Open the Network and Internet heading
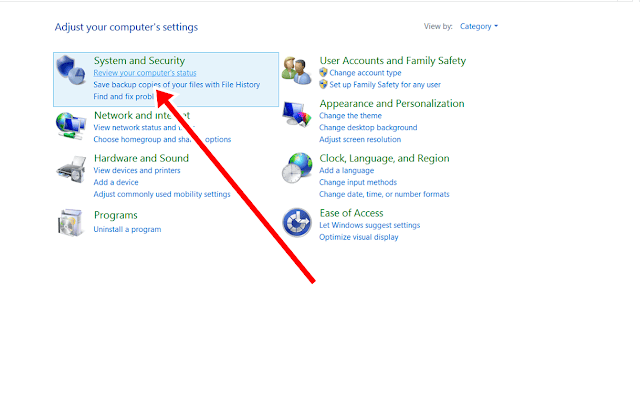Viewport: 640px width, 420px height. tap(142, 115)
